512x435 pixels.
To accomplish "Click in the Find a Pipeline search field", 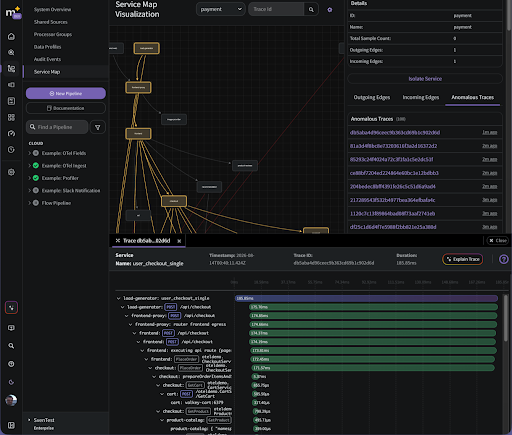I will [57, 127].
